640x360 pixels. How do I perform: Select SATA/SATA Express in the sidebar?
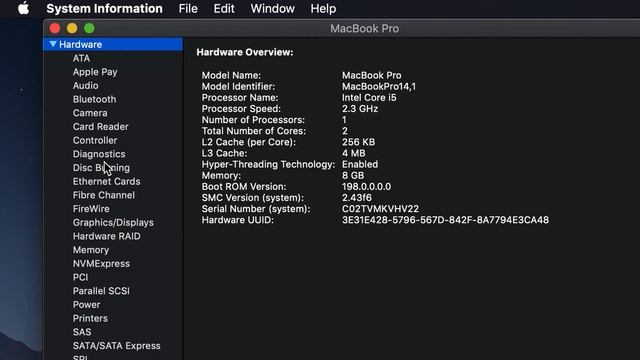(116, 346)
